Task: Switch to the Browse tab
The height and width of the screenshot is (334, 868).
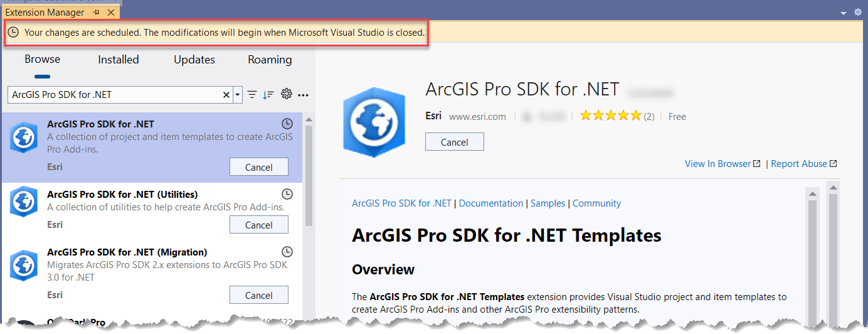Action: tap(43, 60)
